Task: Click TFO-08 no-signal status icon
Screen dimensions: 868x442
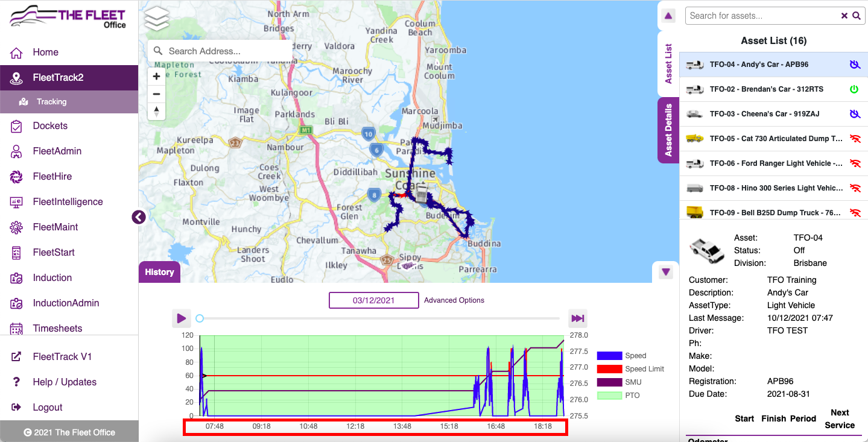Action: 855,188
